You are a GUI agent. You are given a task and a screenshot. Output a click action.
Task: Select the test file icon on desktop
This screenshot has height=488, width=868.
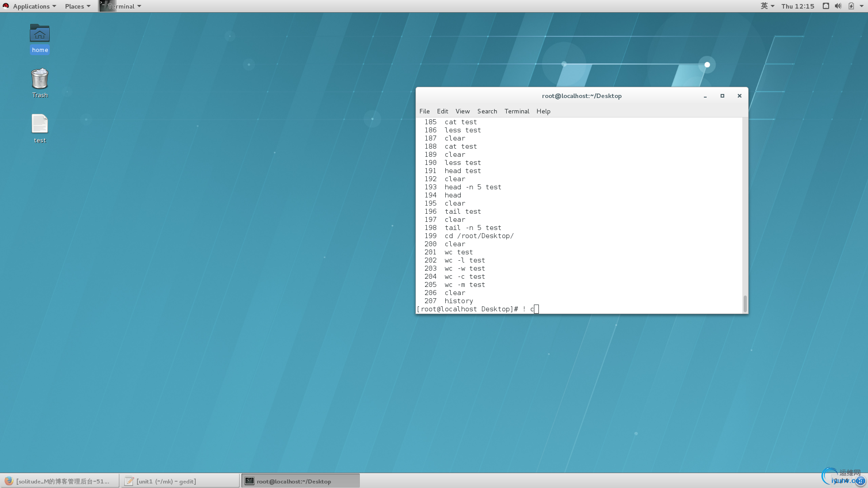pyautogui.click(x=40, y=124)
